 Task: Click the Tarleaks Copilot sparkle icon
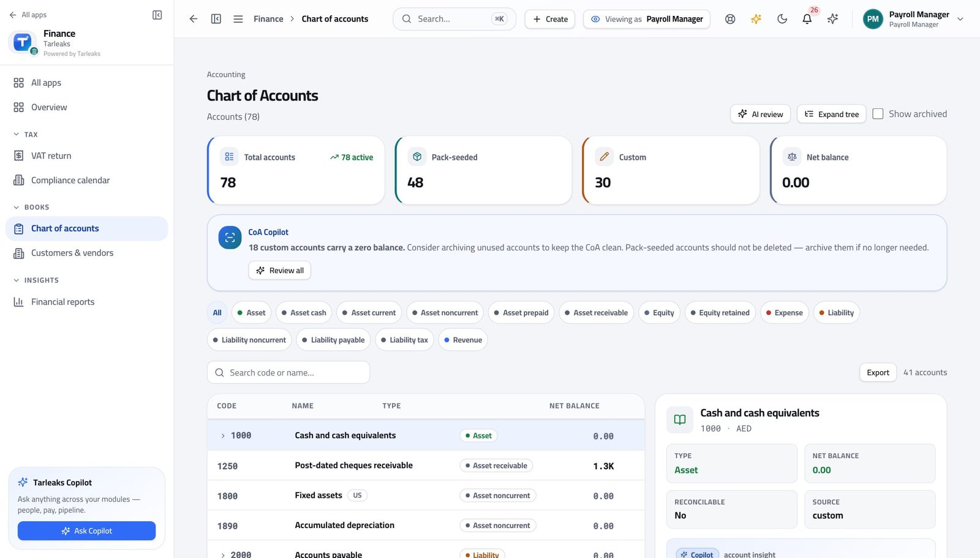coord(23,482)
